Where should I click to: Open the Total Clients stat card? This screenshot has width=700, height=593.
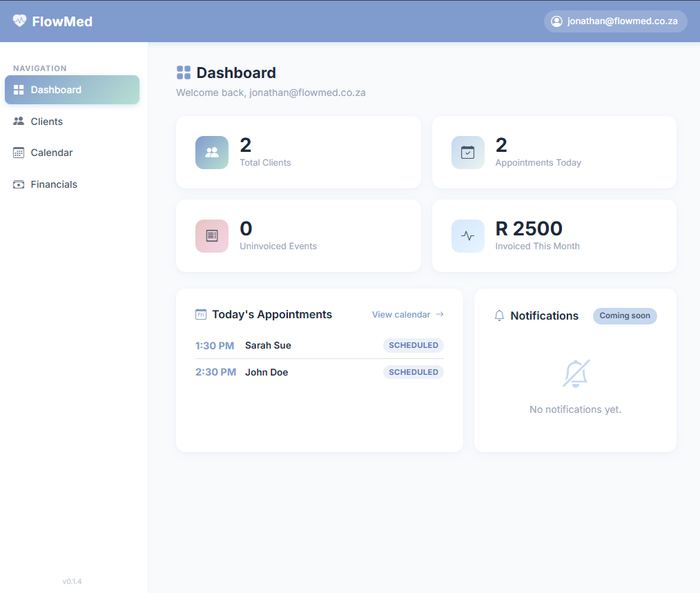(x=298, y=153)
